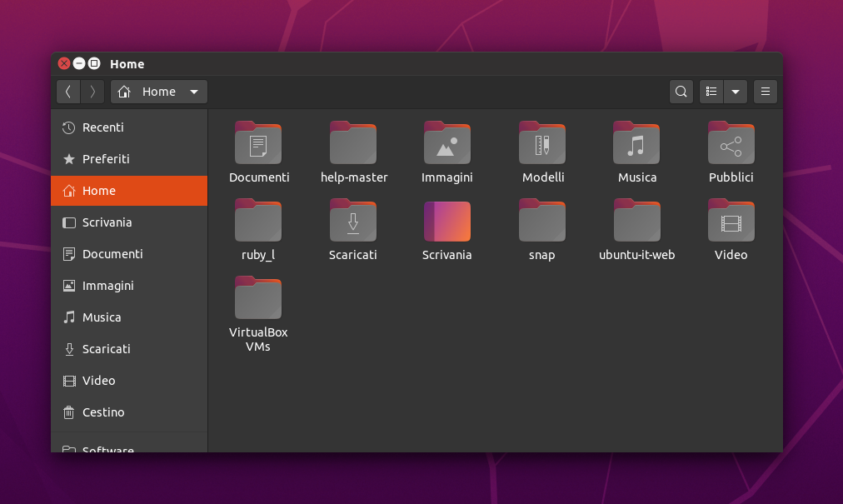Click the search magnifier button
Image resolution: width=843 pixels, height=504 pixels.
[681, 92]
